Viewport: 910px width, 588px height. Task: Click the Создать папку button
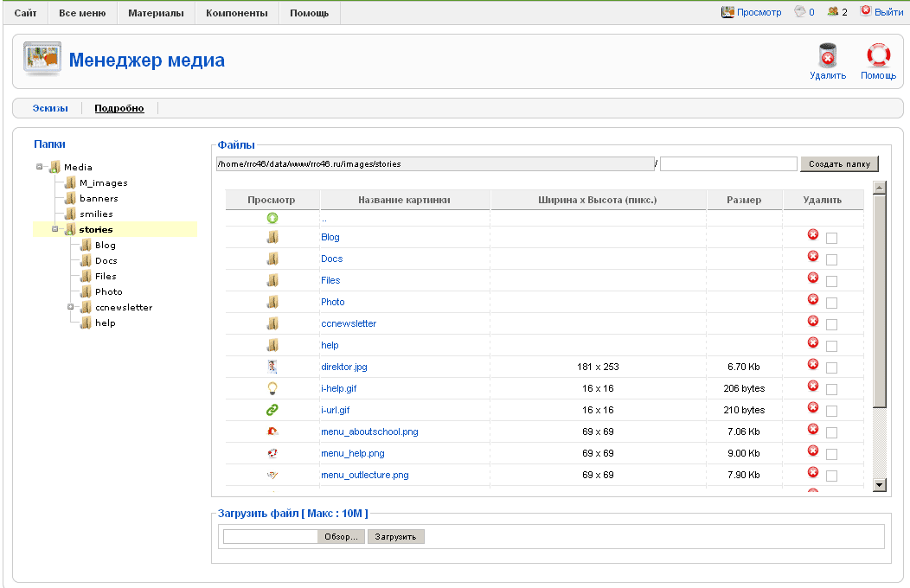click(839, 164)
